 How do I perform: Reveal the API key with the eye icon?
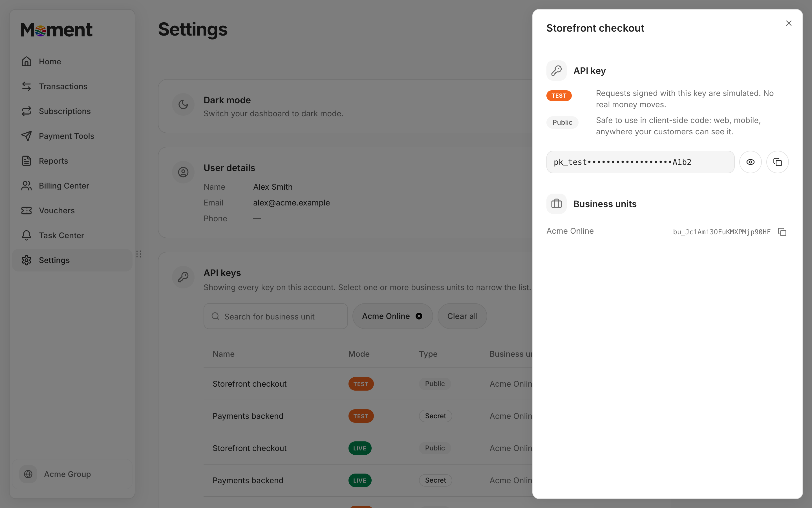click(x=750, y=162)
